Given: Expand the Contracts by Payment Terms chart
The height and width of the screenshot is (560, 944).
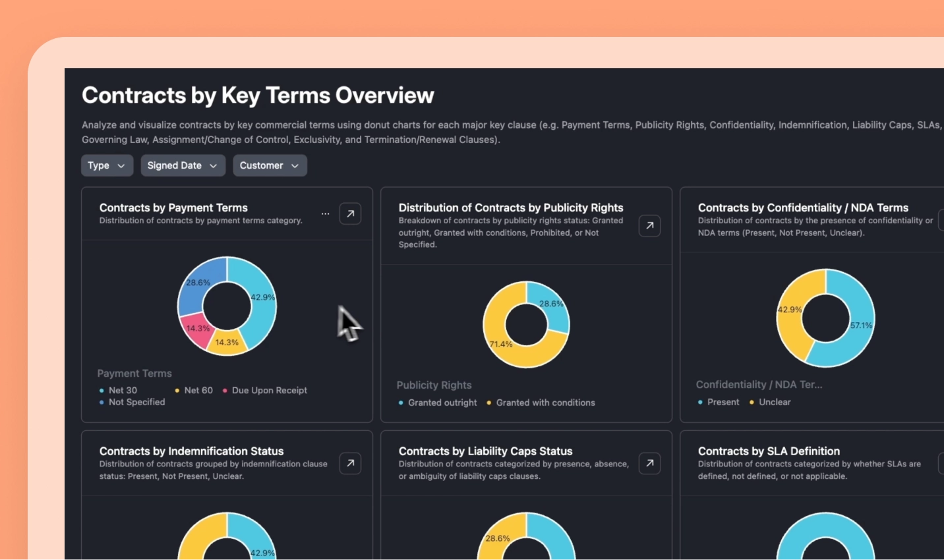Looking at the screenshot, I should (x=350, y=213).
